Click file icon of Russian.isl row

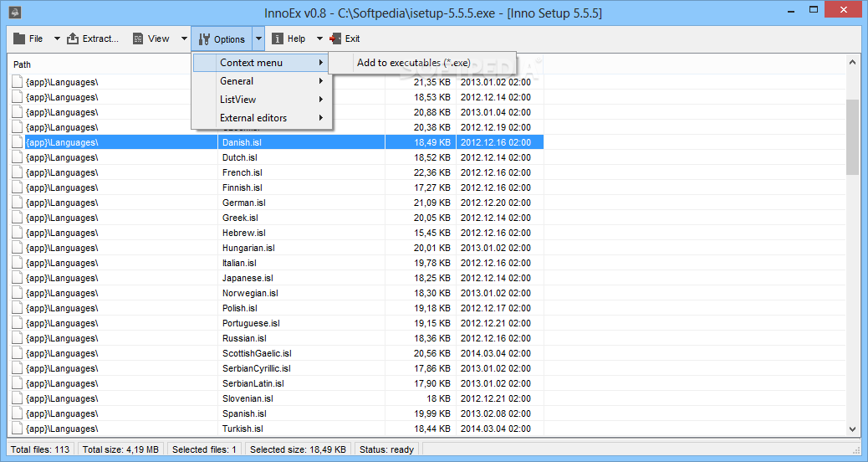pyautogui.click(x=18, y=338)
